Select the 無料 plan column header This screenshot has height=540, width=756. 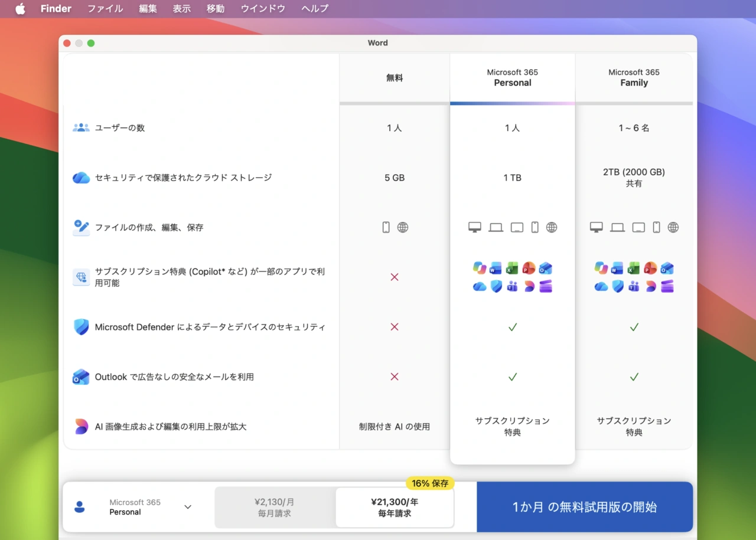[395, 78]
